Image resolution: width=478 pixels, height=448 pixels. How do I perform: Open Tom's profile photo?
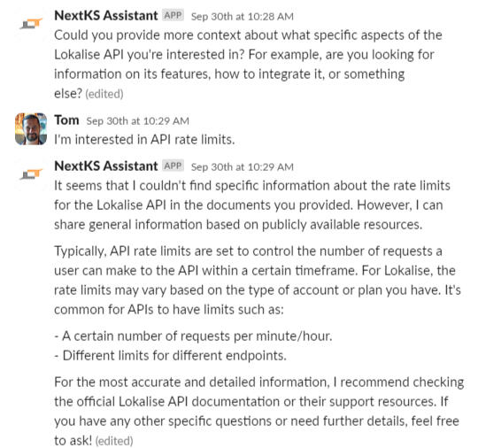(x=31, y=128)
